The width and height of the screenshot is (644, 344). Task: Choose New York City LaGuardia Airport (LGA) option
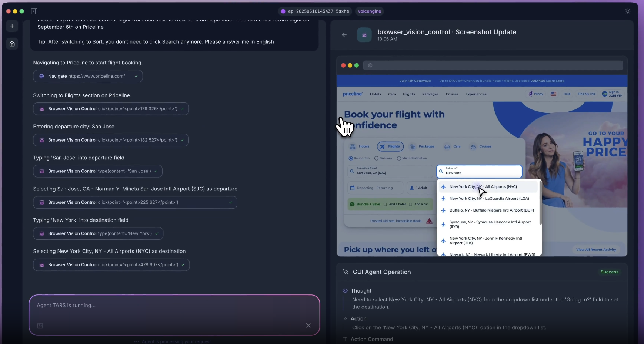489,199
